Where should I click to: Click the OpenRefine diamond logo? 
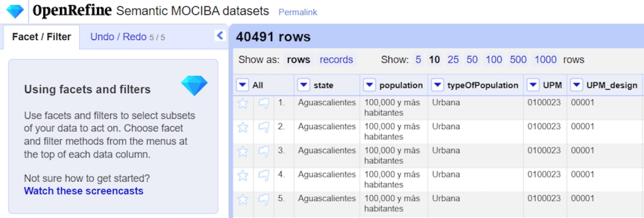[x=15, y=11]
